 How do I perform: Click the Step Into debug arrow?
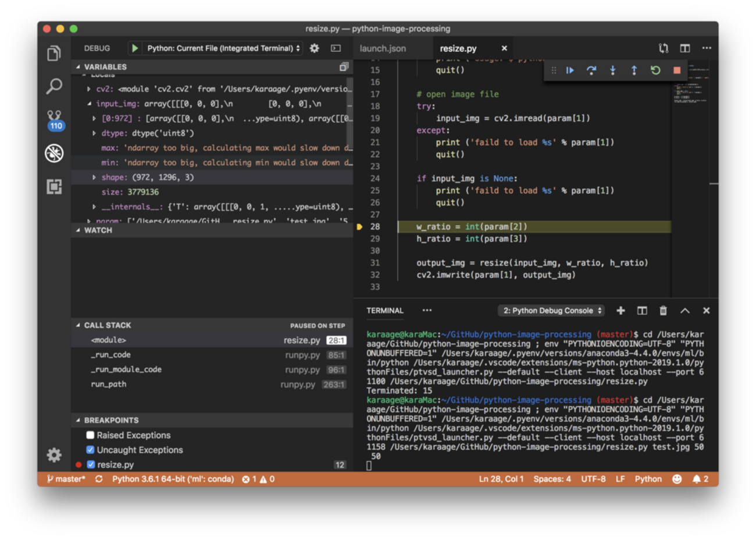tap(612, 70)
